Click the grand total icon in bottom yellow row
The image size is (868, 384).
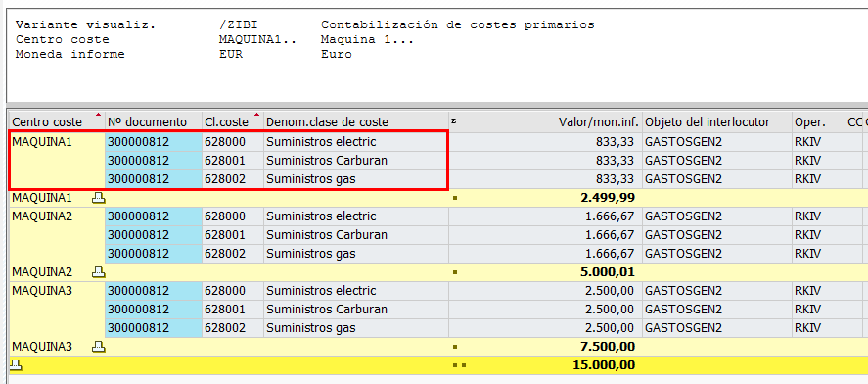coord(16,365)
